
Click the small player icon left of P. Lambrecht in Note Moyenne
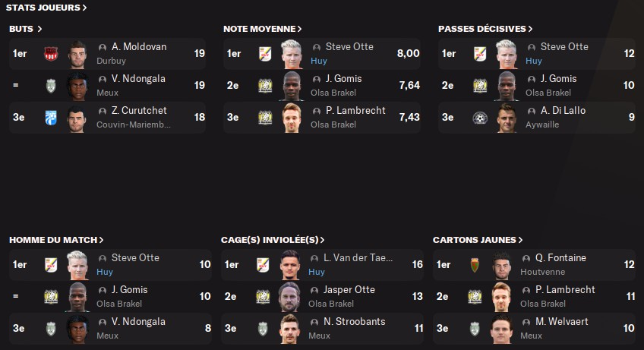point(317,111)
